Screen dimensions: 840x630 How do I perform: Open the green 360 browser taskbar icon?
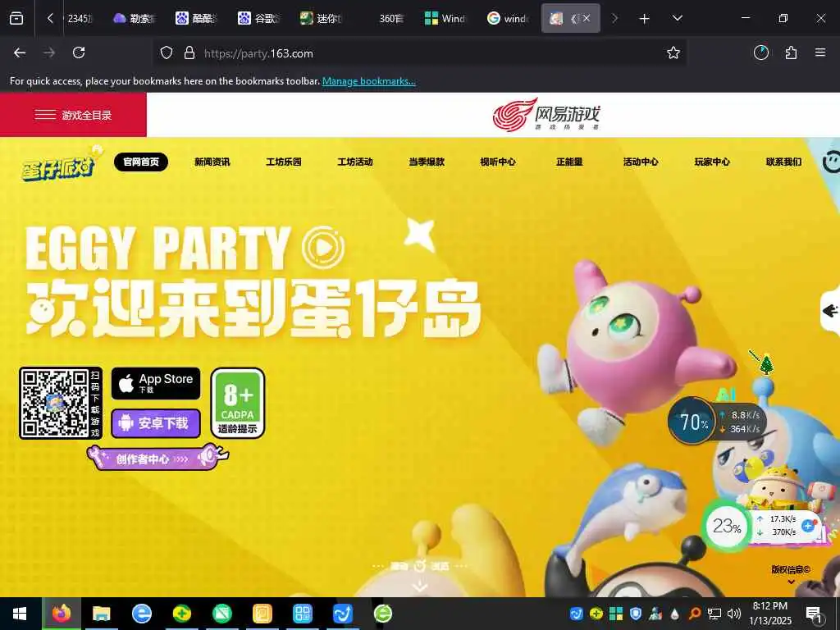(x=382, y=614)
